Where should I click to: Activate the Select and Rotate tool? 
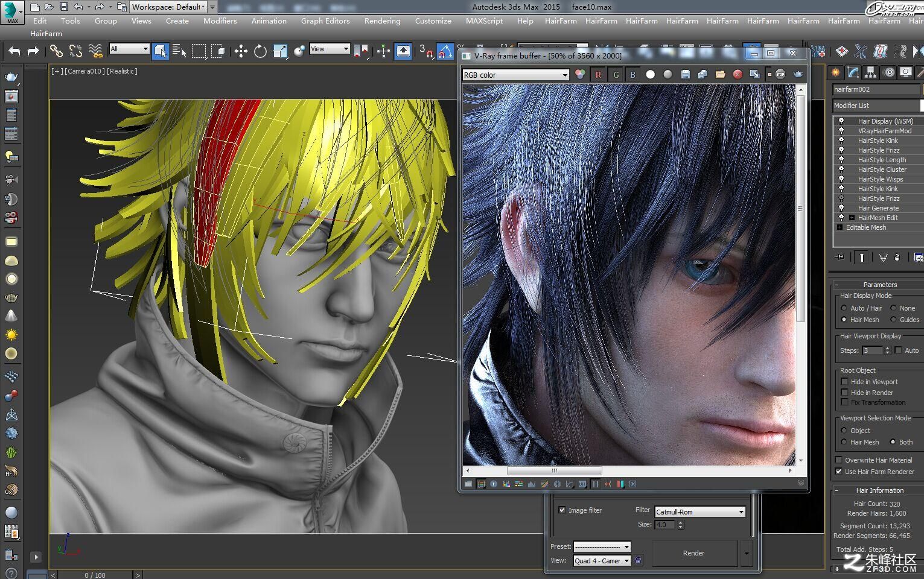click(x=260, y=51)
